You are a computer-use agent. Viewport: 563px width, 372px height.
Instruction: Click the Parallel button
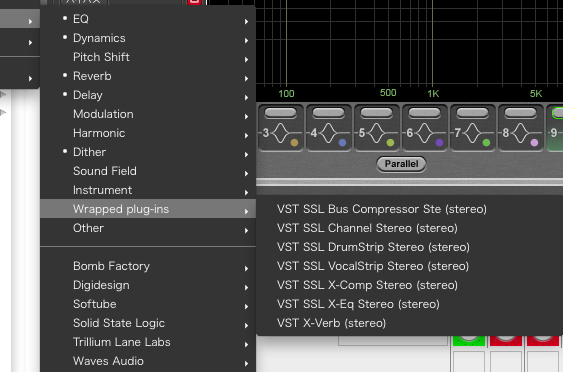[401, 164]
